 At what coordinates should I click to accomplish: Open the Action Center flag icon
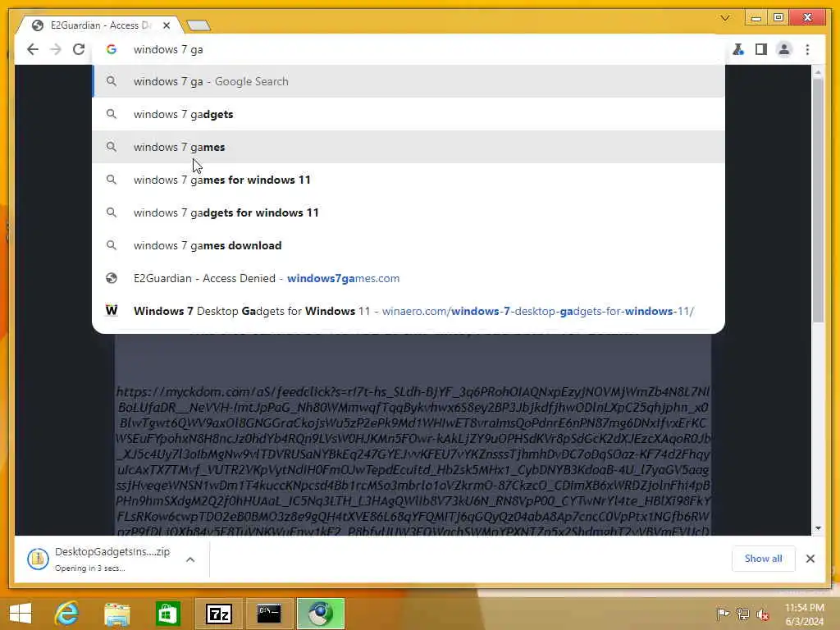pos(722,614)
